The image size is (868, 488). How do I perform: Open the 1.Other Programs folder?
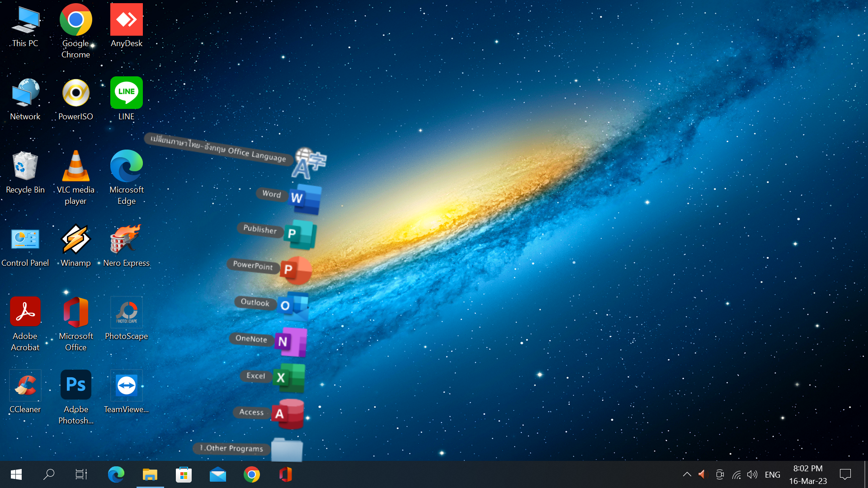(x=287, y=450)
